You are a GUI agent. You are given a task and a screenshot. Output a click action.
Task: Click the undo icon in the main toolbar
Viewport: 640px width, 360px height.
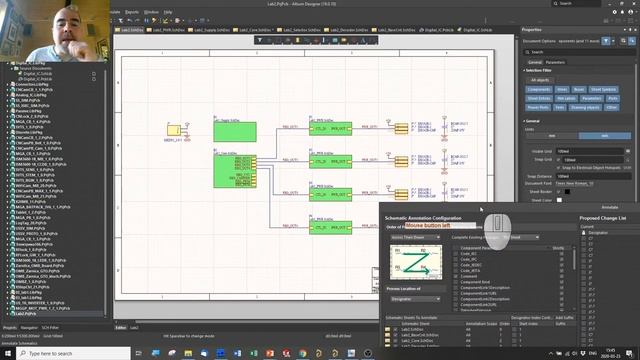click(x=130, y=20)
